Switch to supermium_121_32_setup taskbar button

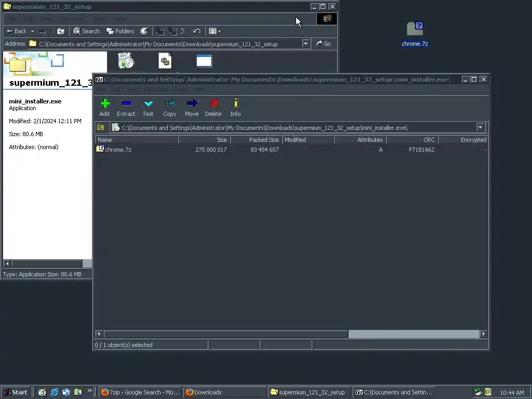coord(309,392)
